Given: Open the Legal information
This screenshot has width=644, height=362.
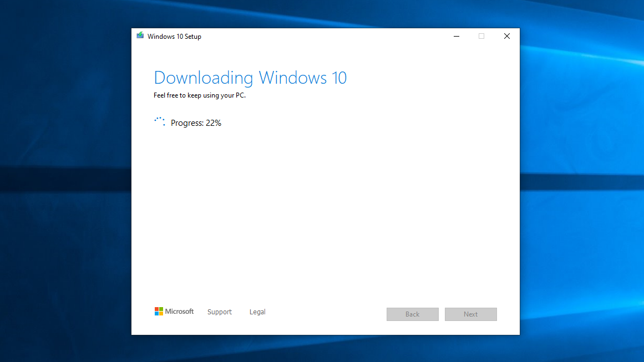Looking at the screenshot, I should (257, 312).
